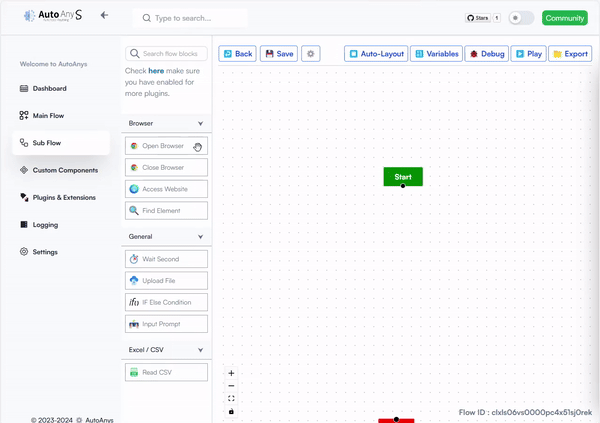Select the Read CSV block
Viewport: 600px width, 423px height.
(166, 372)
